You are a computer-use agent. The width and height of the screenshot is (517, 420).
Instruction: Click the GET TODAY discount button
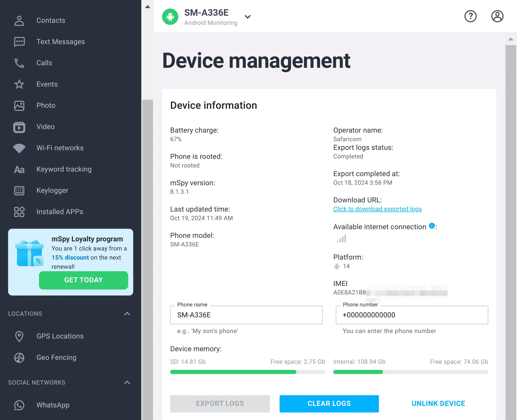83,280
